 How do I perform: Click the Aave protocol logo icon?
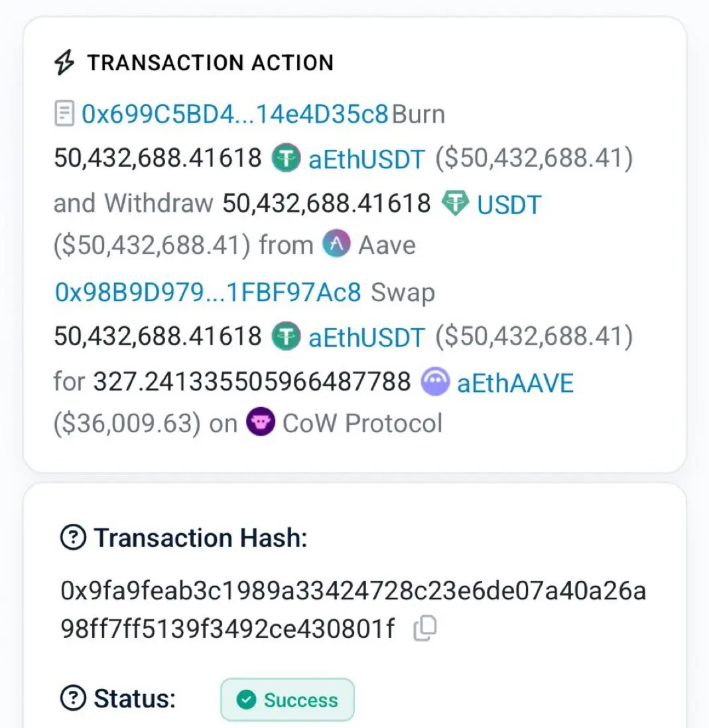coord(336,246)
